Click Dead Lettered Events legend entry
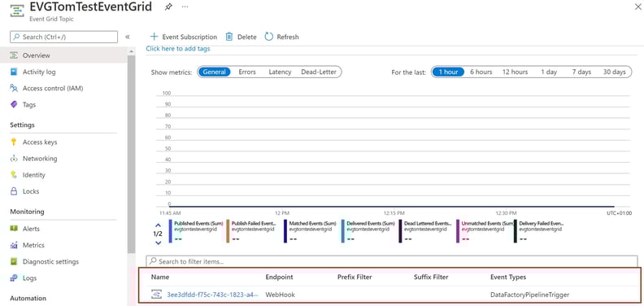This screenshot has width=644, height=306. click(424, 231)
